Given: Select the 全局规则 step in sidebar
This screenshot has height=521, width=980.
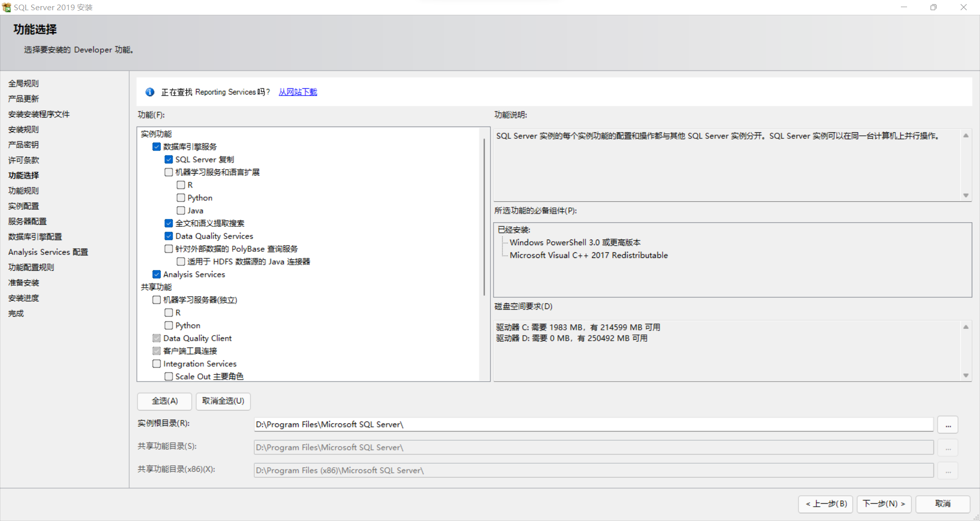Looking at the screenshot, I should tap(23, 83).
